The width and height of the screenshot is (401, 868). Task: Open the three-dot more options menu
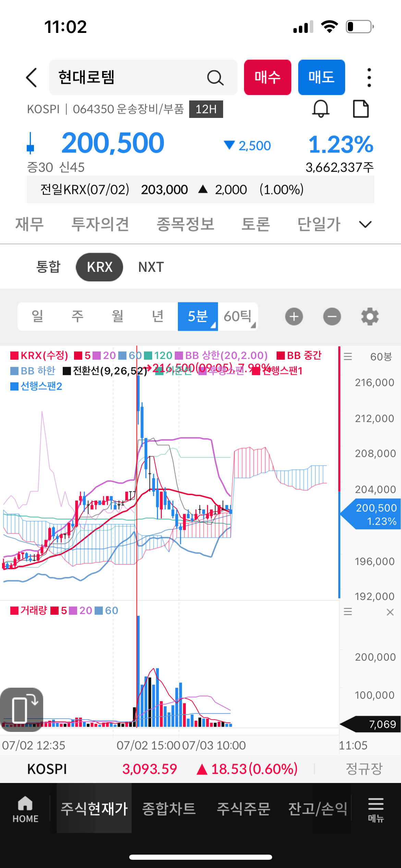(x=369, y=77)
